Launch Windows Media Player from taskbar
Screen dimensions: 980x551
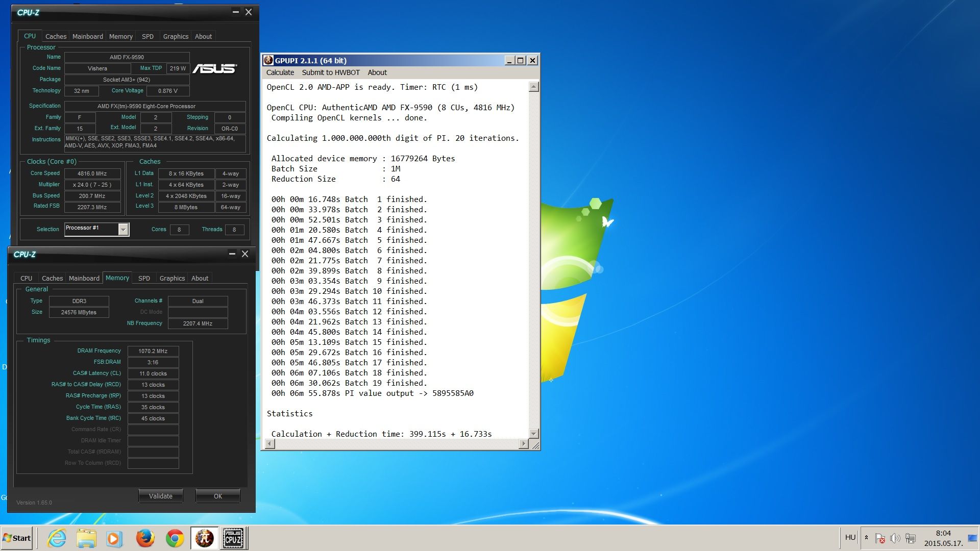click(115, 538)
